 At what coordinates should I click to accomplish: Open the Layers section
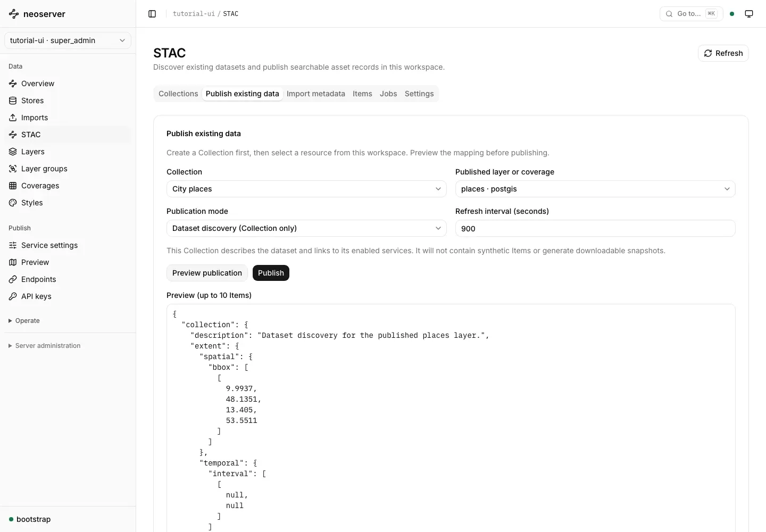tap(68, 152)
